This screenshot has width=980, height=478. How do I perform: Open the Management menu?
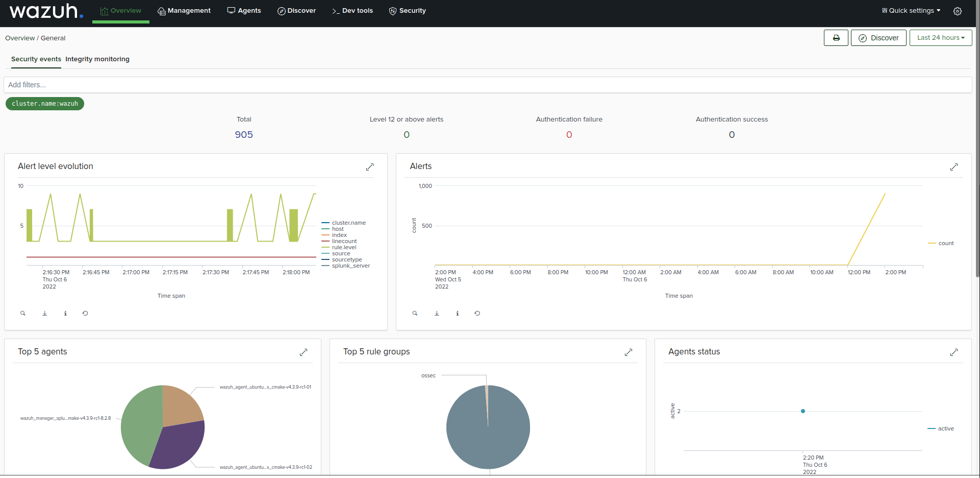pyautogui.click(x=184, y=11)
